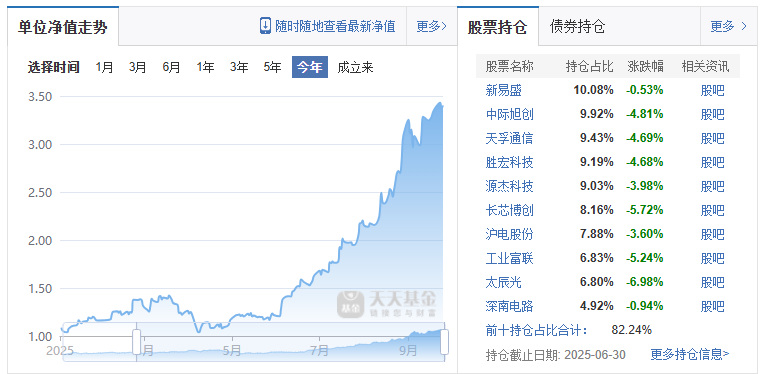Click the 82.24% total holdings value
Viewport: 762px width, 374px height.
[631, 330]
